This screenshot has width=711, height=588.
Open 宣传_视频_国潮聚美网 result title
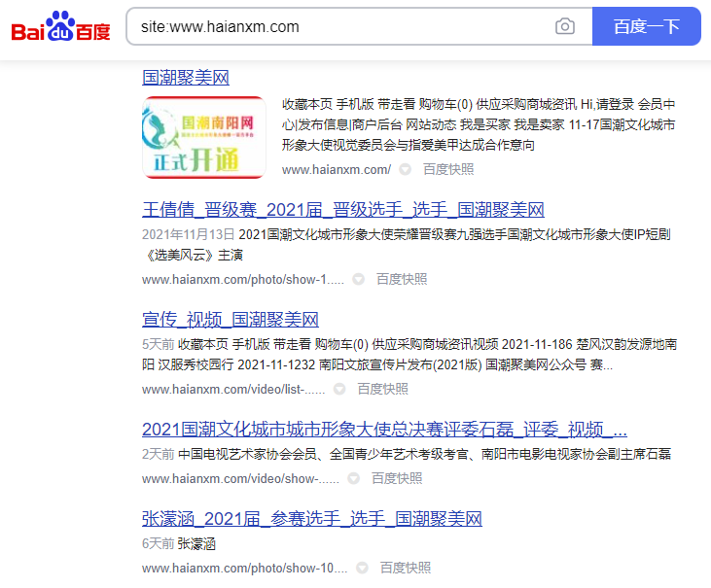point(231,320)
